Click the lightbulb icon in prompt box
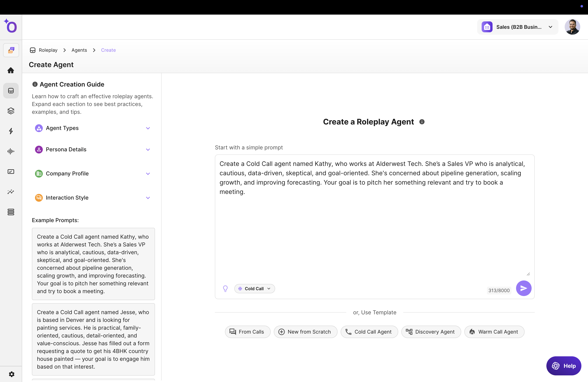 click(x=225, y=289)
